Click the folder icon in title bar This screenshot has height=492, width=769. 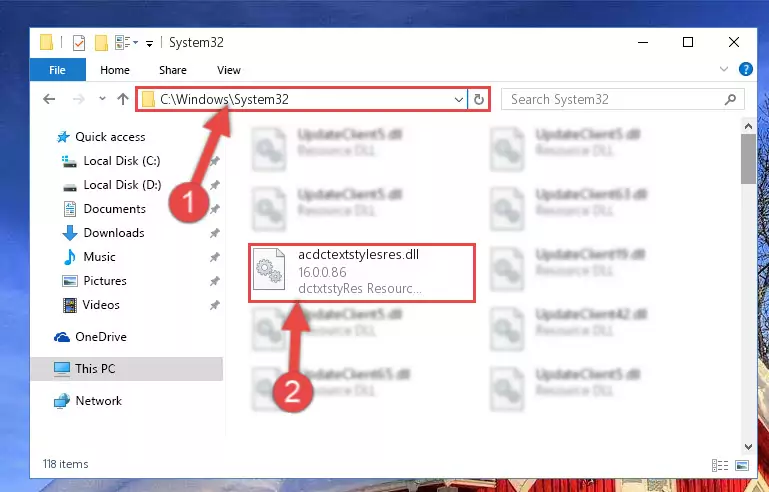click(x=46, y=43)
